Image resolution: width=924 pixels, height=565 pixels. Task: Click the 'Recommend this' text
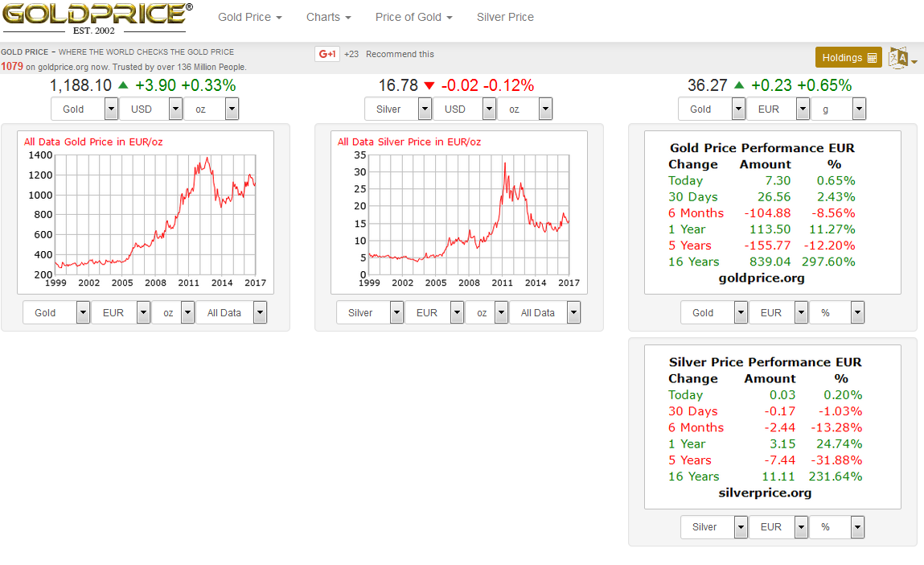click(x=400, y=54)
